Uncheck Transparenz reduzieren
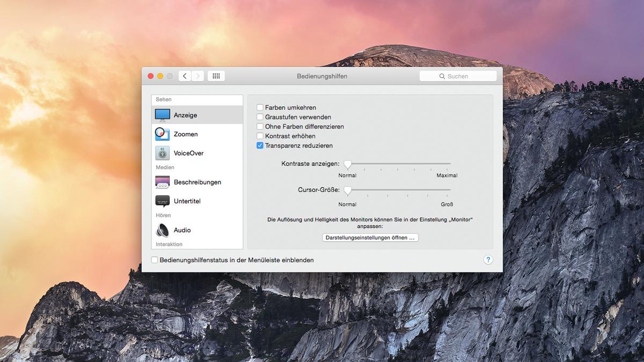 [x=260, y=145]
